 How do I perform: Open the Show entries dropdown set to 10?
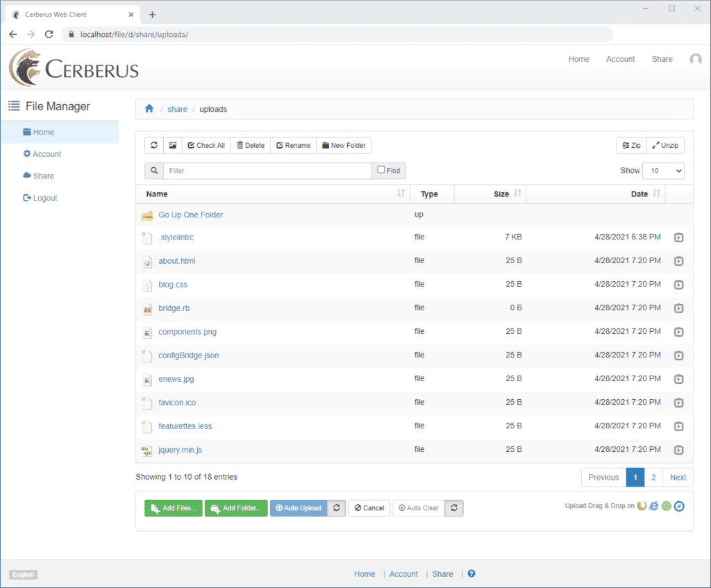click(x=663, y=170)
